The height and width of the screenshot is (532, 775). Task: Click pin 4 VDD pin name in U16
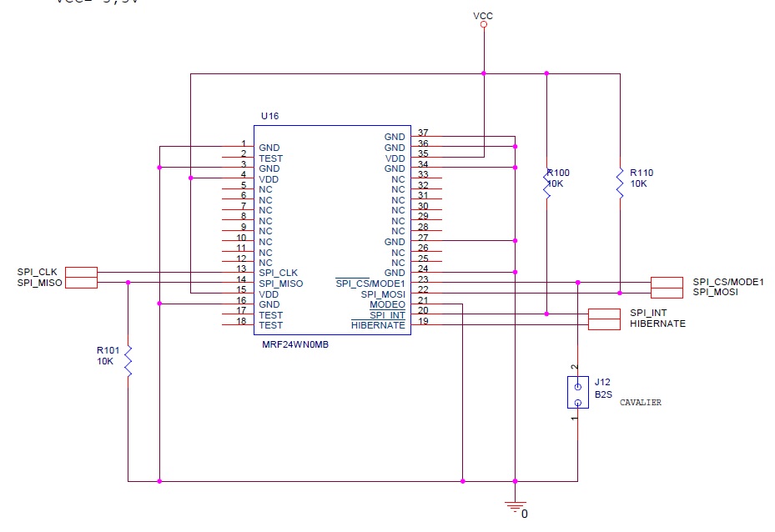269,179
